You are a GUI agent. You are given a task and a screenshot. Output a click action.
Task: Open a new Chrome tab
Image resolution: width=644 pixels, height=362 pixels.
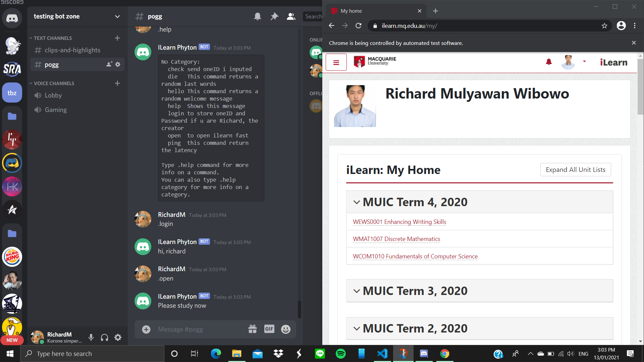(x=435, y=11)
